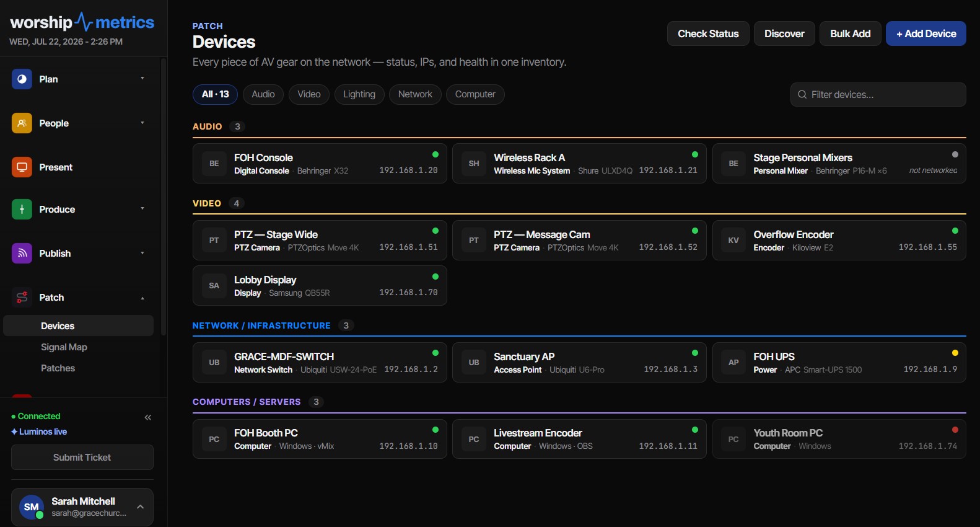The width and height of the screenshot is (980, 527).
Task: Click the Discover button
Action: coord(784,33)
